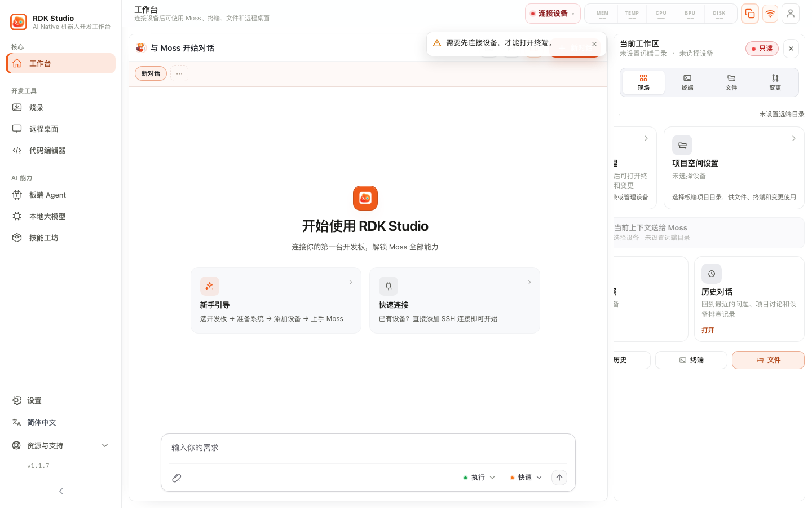The width and height of the screenshot is (812, 508).
Task: Click the Wi-Fi network icon
Action: pyautogui.click(x=770, y=14)
